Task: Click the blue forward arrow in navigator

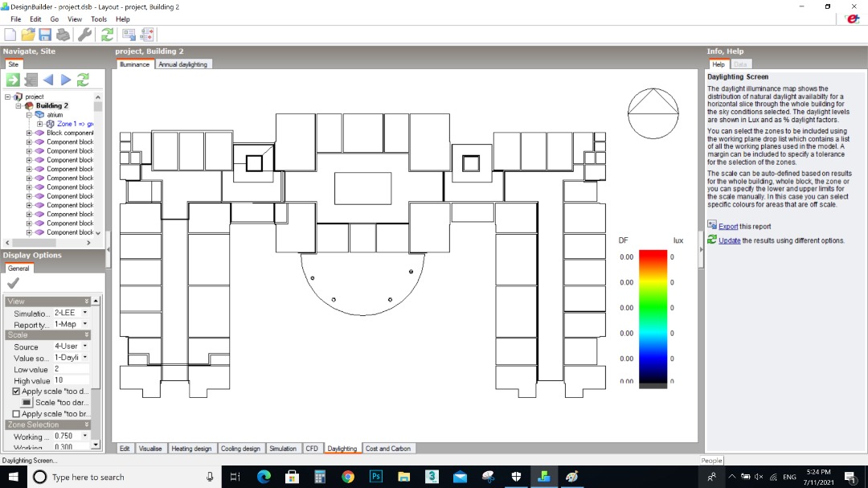Action: pos(65,80)
